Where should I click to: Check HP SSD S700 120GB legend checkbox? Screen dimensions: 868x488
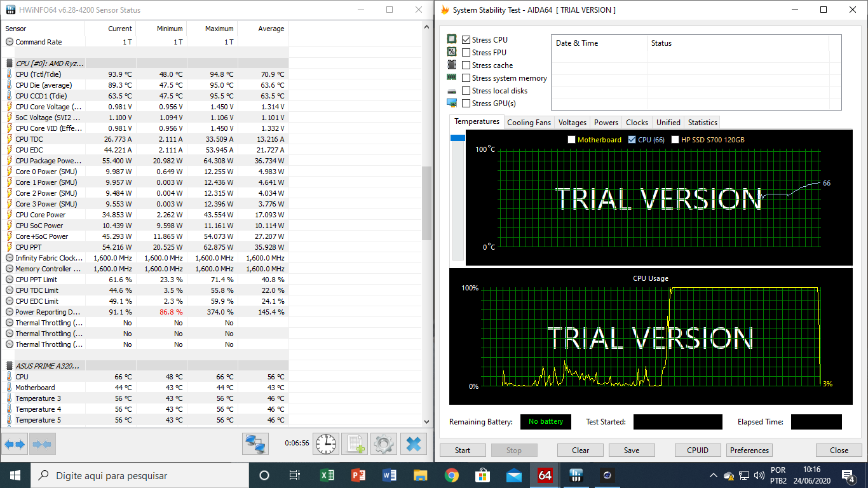click(x=675, y=140)
